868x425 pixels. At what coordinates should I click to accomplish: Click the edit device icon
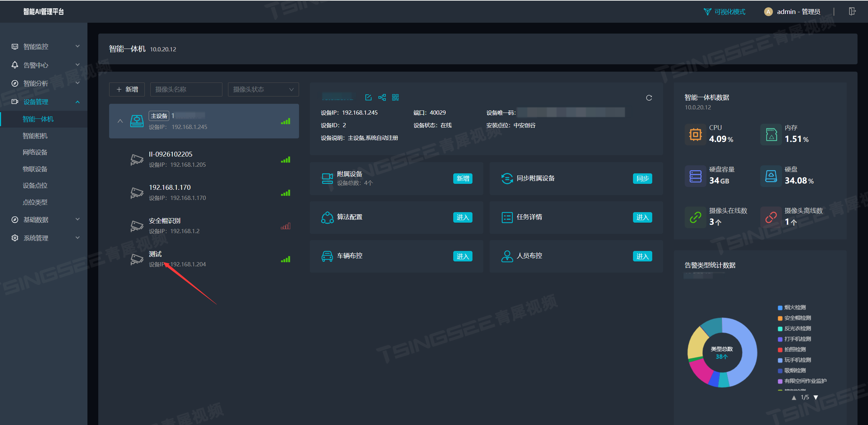[x=368, y=98]
